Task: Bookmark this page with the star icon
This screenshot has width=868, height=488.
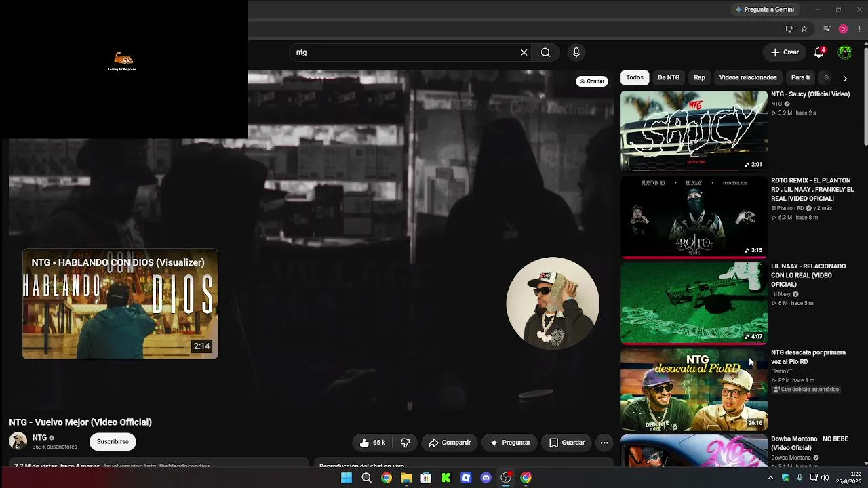Action: click(804, 29)
